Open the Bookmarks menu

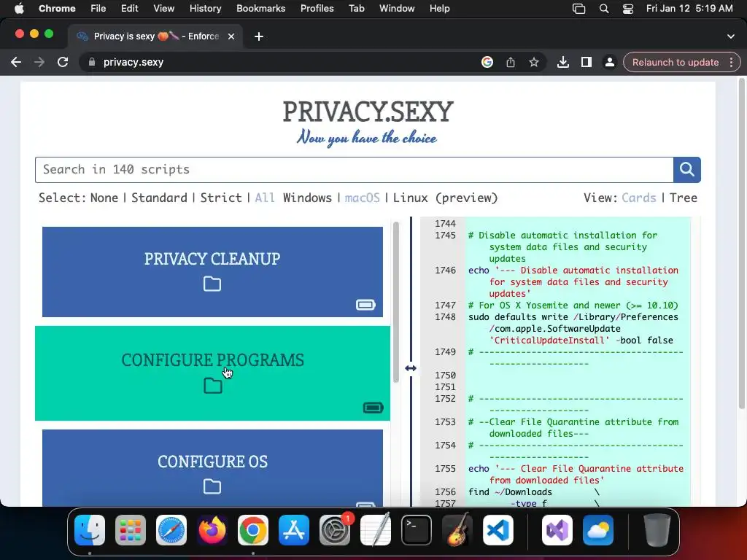[x=260, y=9]
